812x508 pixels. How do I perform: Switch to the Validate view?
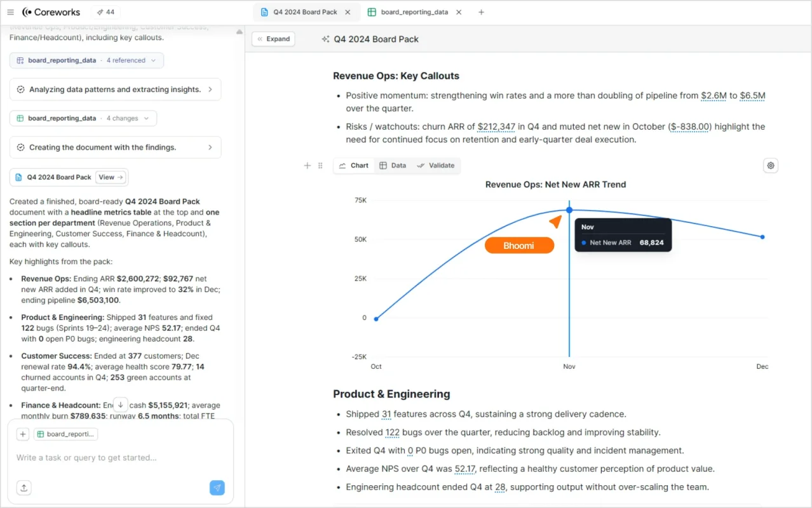[436, 166]
